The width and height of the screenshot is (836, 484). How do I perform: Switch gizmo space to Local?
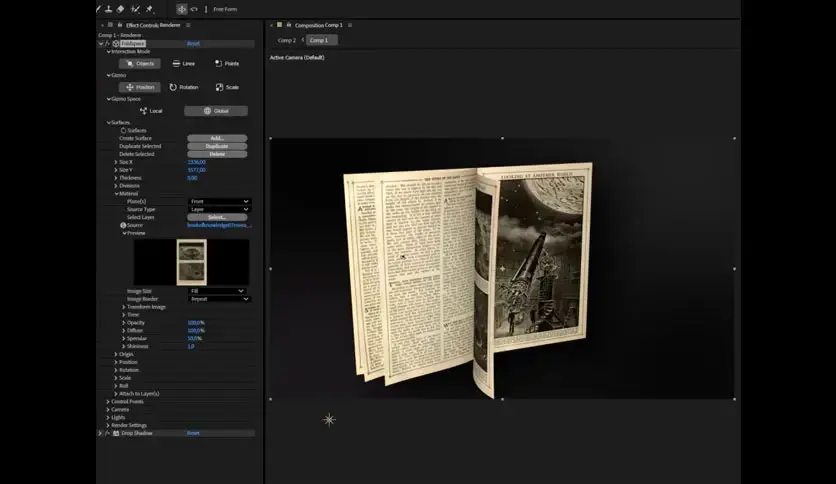tap(151, 111)
